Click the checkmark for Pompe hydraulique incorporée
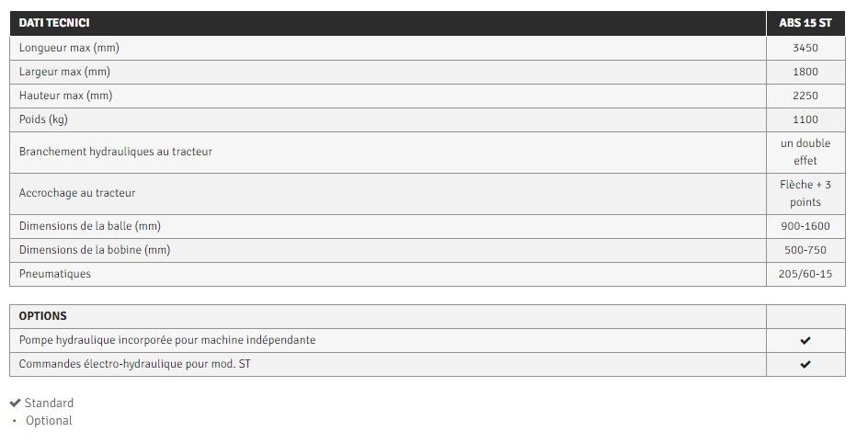Image resolution: width=868 pixels, height=443 pixels. [805, 340]
